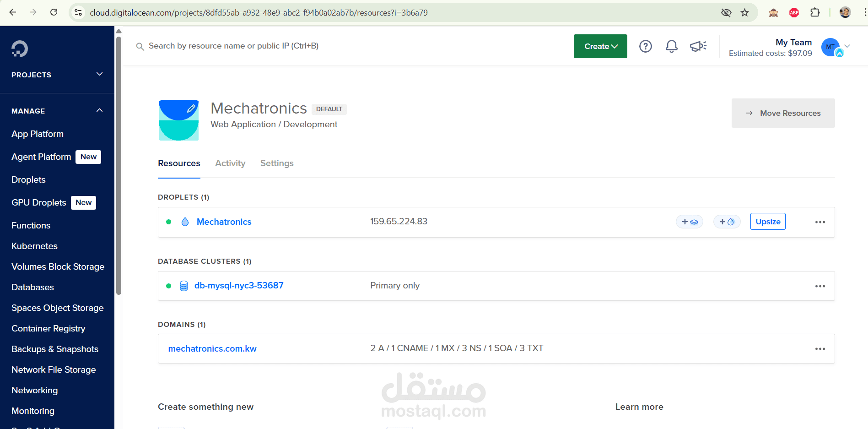Open the announcements megaphone

(698, 46)
